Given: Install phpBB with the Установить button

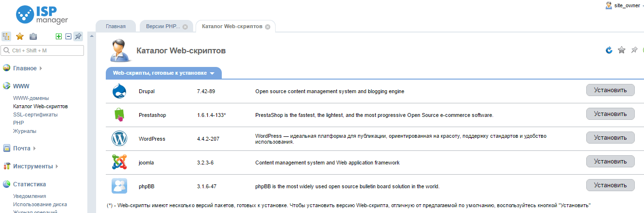Looking at the screenshot, I should (611, 185).
